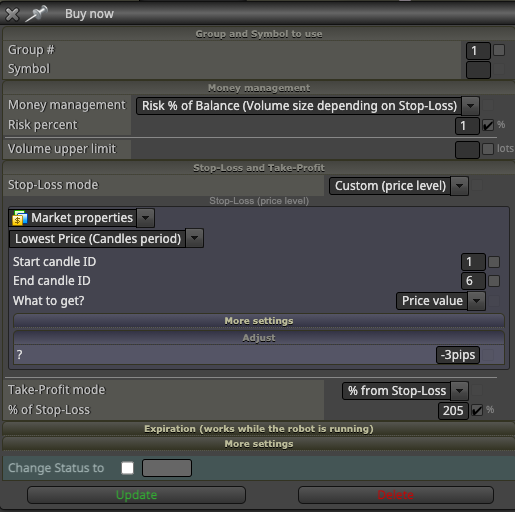Toggle the Group # checkbox
This screenshot has height=512, width=515.
tap(499, 50)
